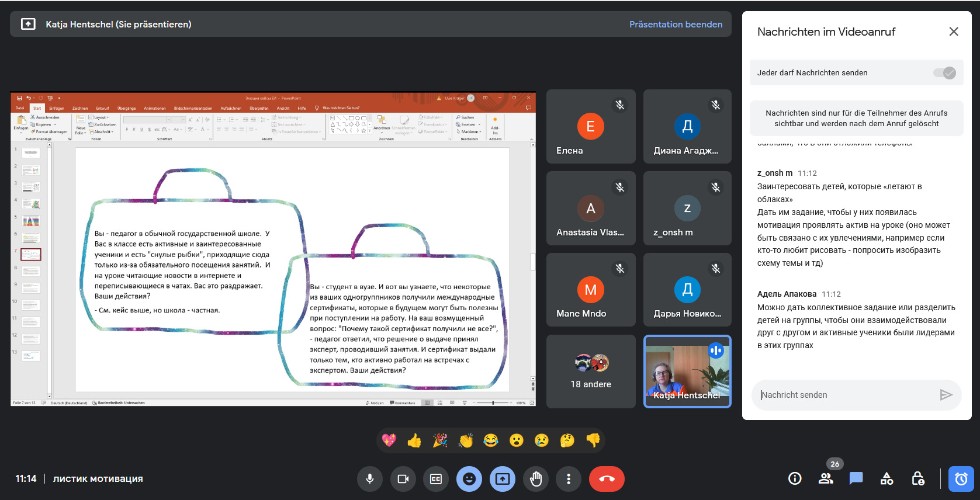Send the thumbs up reaction

[x=414, y=440]
